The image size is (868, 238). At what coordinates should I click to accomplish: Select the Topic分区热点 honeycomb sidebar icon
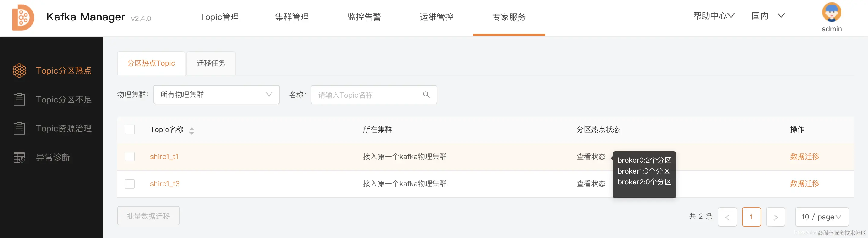pyautogui.click(x=19, y=70)
